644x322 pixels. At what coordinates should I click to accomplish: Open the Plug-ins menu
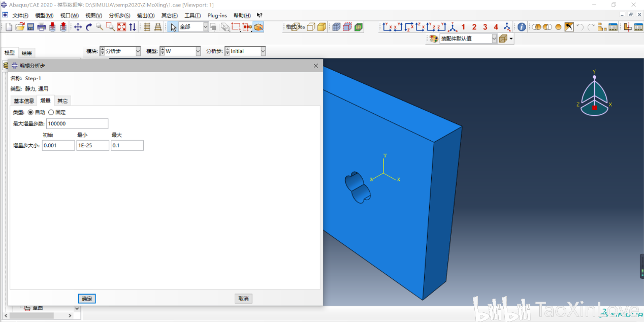coord(217,16)
